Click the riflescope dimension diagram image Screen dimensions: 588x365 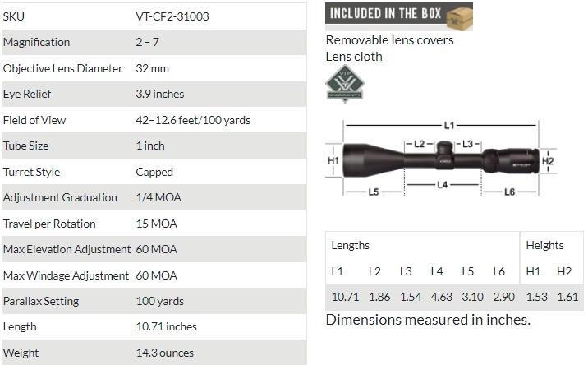pos(441,159)
